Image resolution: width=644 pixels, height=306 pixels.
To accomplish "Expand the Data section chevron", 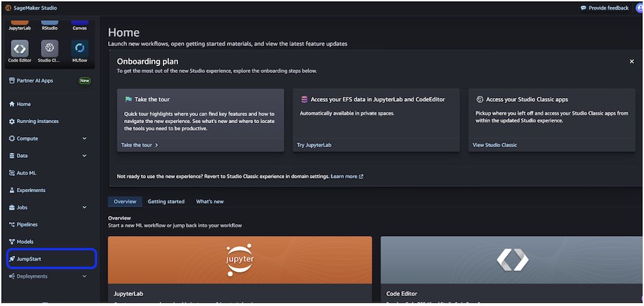I will click(85, 156).
